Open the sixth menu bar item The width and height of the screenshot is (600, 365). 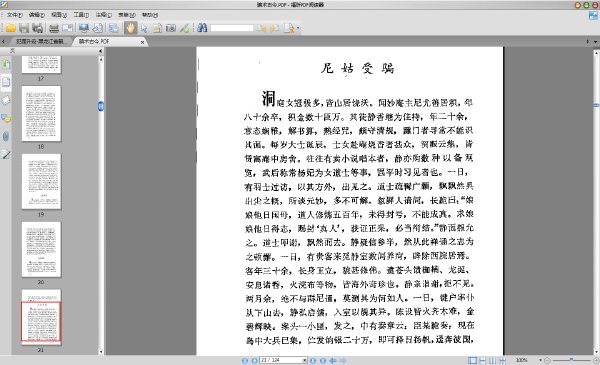(x=127, y=15)
